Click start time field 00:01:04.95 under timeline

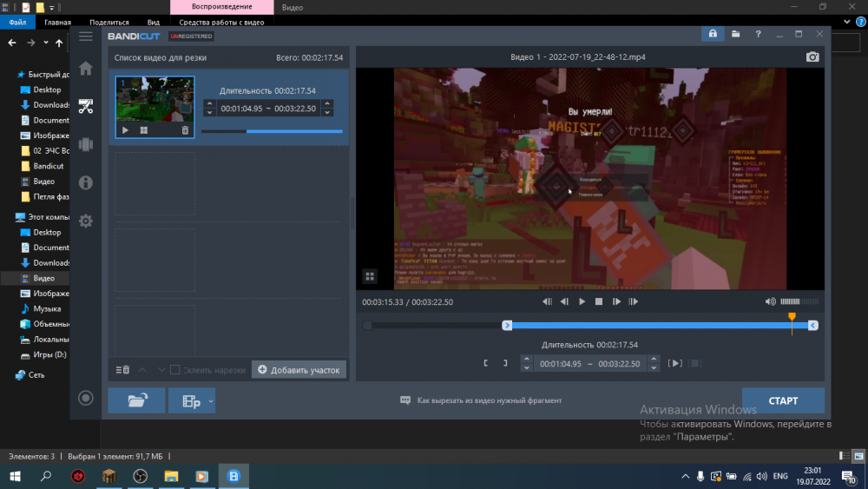coord(560,364)
